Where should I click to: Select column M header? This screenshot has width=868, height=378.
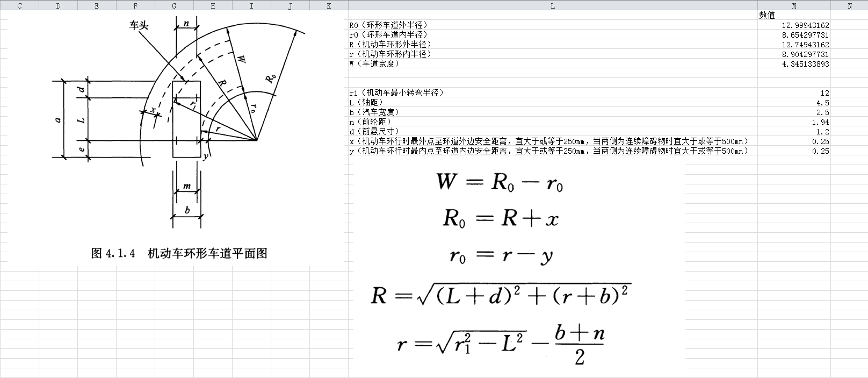(794, 6)
